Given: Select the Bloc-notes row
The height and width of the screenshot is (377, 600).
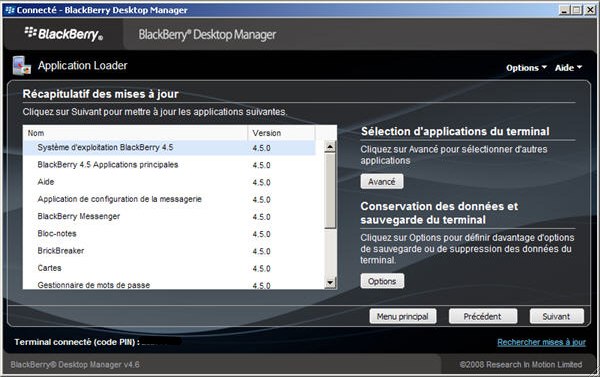Looking at the screenshot, I should [x=169, y=234].
